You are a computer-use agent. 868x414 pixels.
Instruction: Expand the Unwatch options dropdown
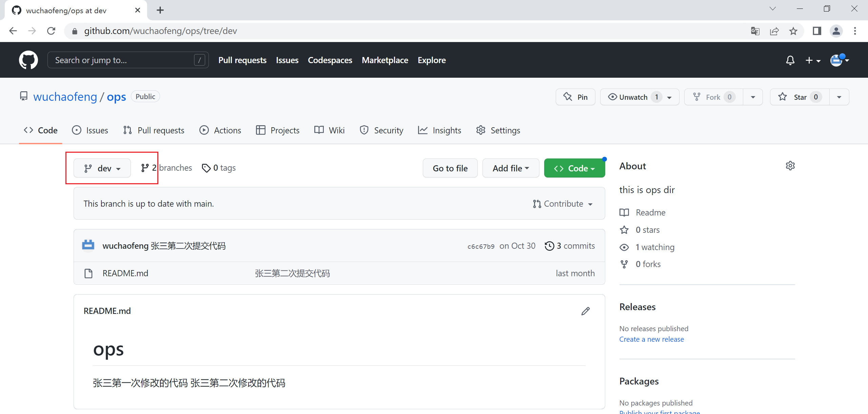(669, 97)
